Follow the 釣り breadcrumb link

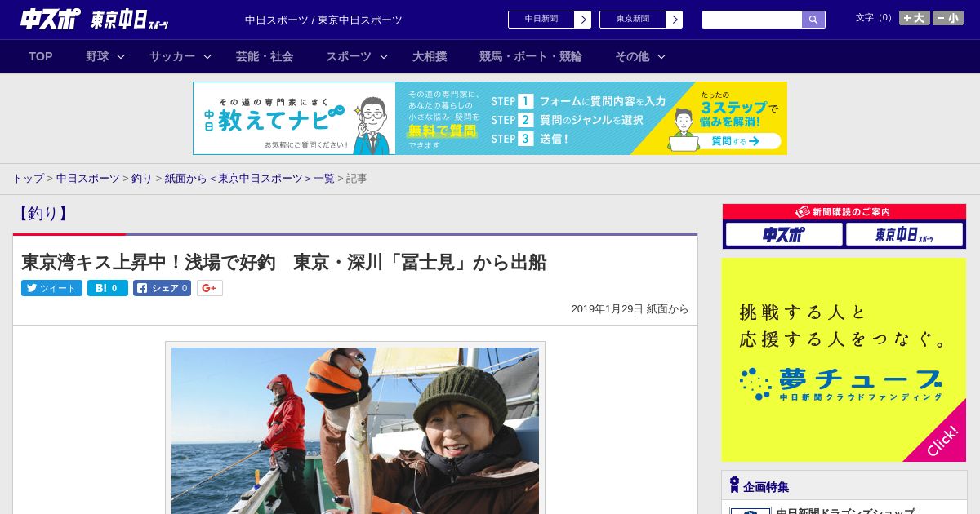(142, 178)
